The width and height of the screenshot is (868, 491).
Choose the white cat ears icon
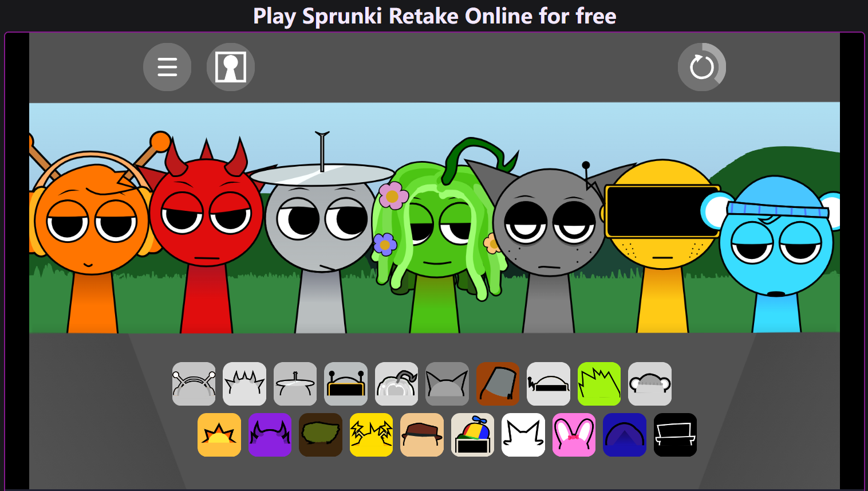point(523,435)
